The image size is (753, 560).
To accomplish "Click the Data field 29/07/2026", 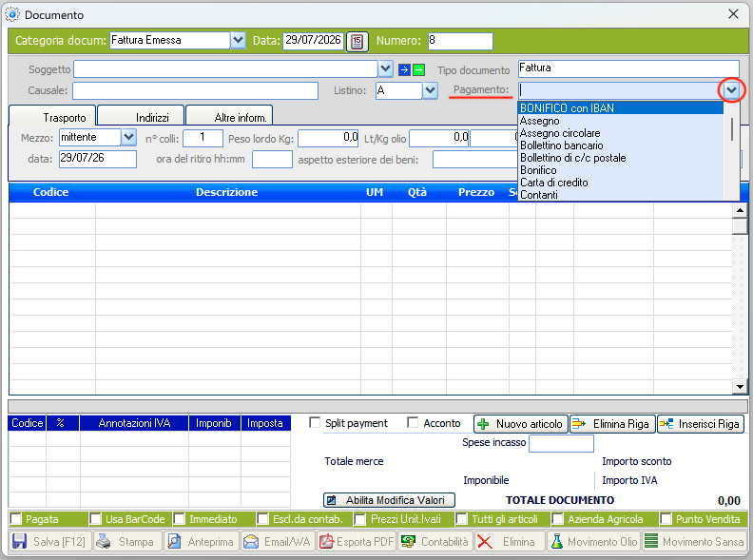I will 313,41.
